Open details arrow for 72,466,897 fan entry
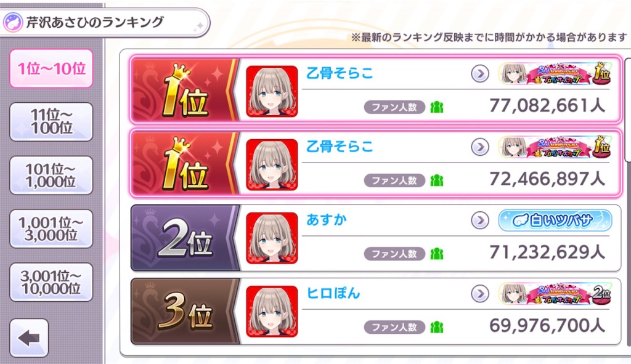This screenshot has width=631, height=364. (479, 147)
